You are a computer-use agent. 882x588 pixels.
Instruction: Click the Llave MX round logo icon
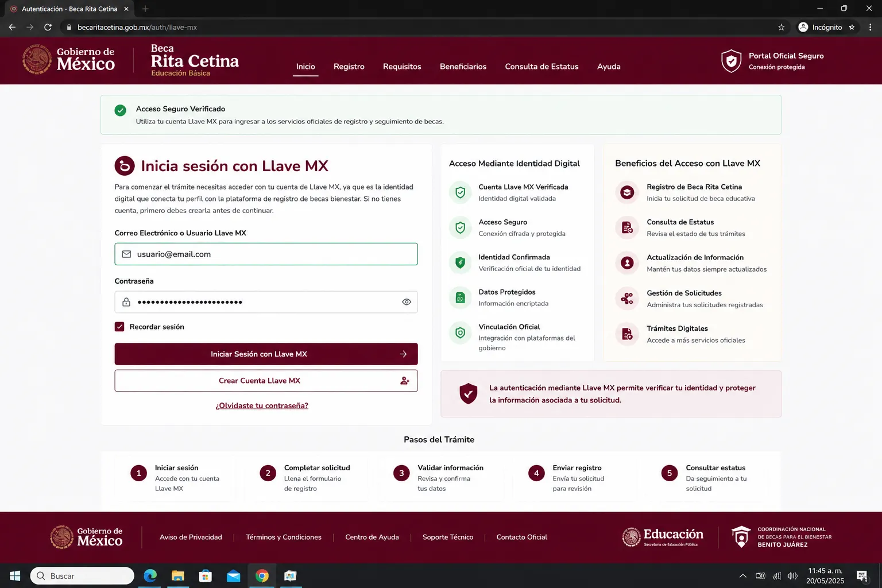point(125,166)
